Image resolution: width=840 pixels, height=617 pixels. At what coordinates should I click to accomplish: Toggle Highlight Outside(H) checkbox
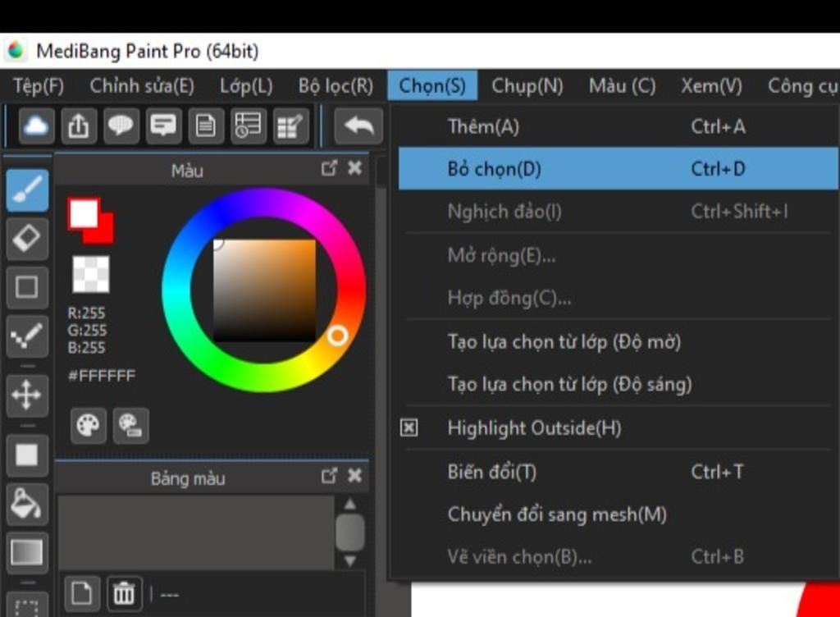[409, 428]
